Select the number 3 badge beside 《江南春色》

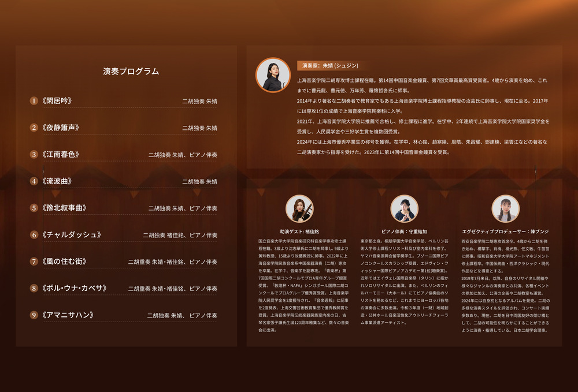coord(34,155)
